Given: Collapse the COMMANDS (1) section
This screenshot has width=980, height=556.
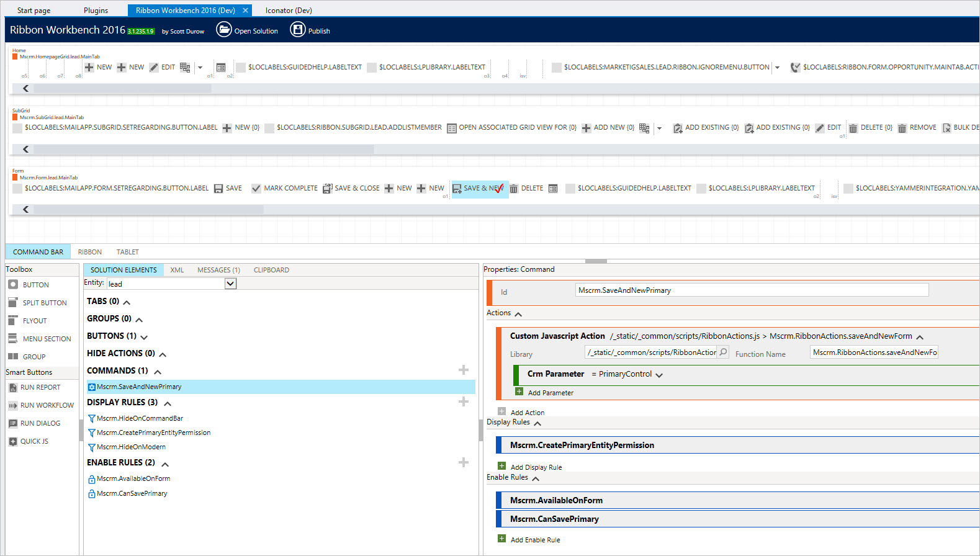Looking at the screenshot, I should [x=158, y=372].
